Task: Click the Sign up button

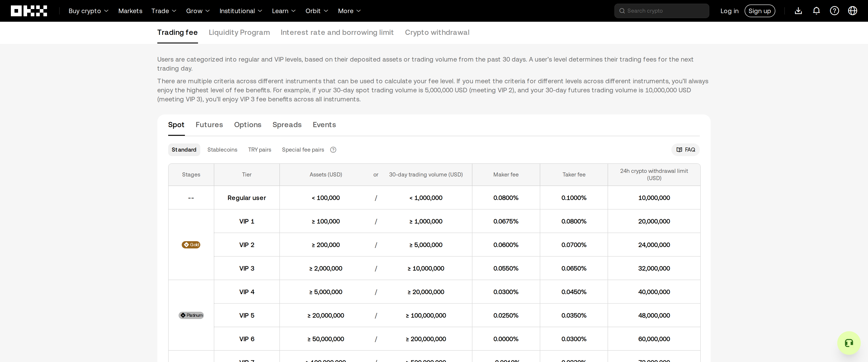Action: (759, 11)
